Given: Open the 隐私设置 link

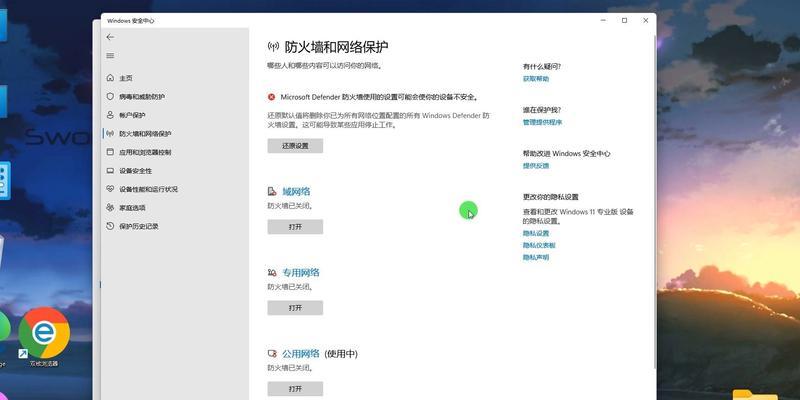Looking at the screenshot, I should tap(536, 233).
